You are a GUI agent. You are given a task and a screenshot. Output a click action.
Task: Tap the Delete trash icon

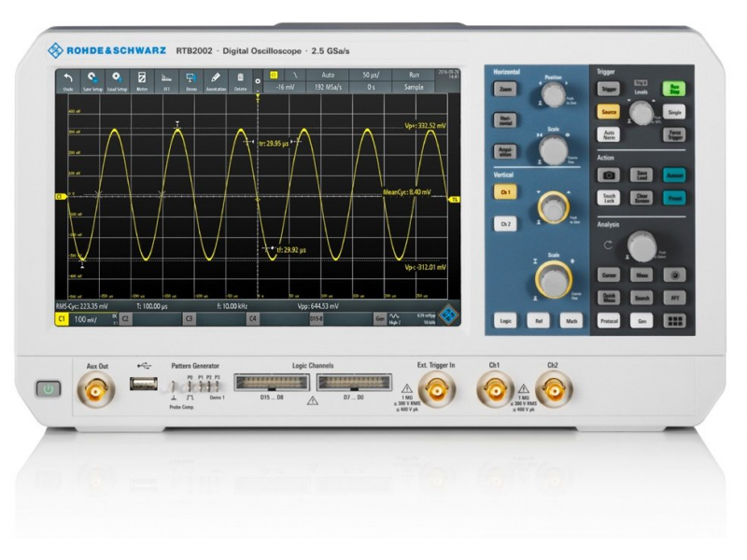(x=240, y=80)
